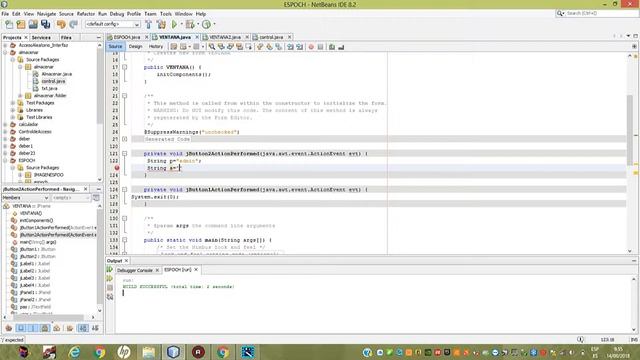The image size is (640, 360).
Task: Click the first Google Chrome taskbar icon
Action: (x=99, y=352)
